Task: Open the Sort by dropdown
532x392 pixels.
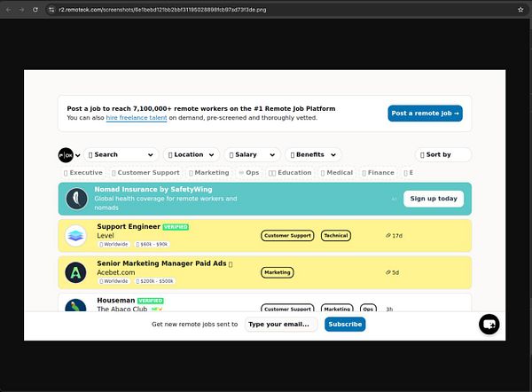Action: pyautogui.click(x=443, y=155)
